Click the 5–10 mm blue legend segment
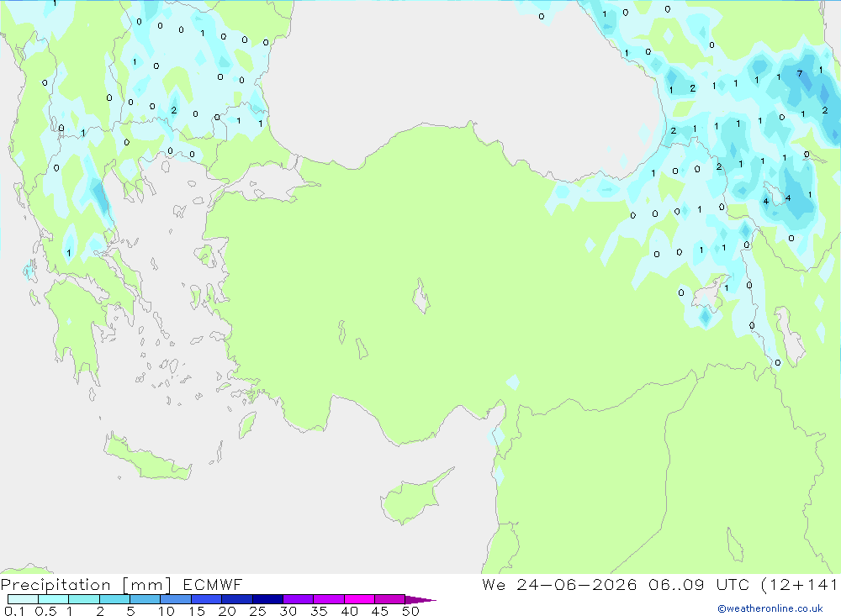 point(145,599)
